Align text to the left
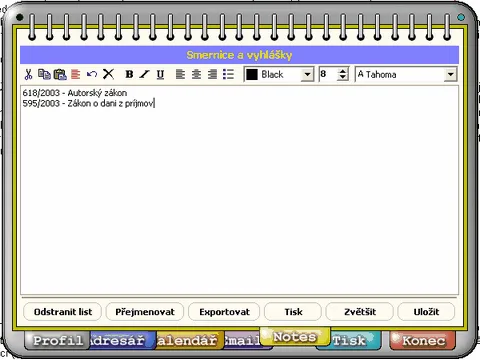This screenshot has height=360, width=480. [x=180, y=74]
